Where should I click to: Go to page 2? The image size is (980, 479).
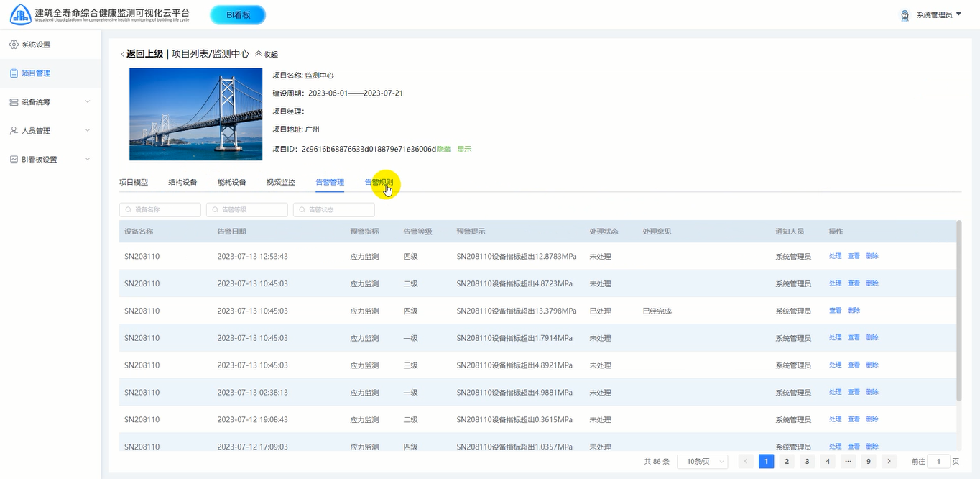click(x=787, y=462)
